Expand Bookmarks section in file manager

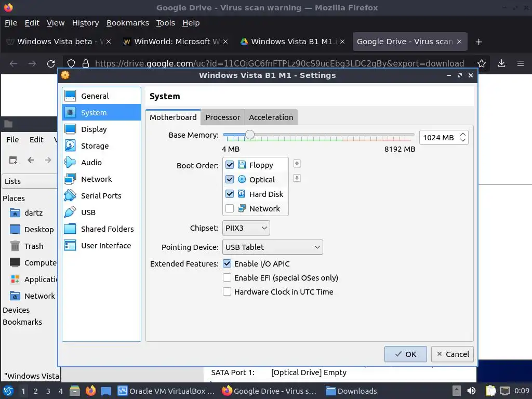click(22, 322)
